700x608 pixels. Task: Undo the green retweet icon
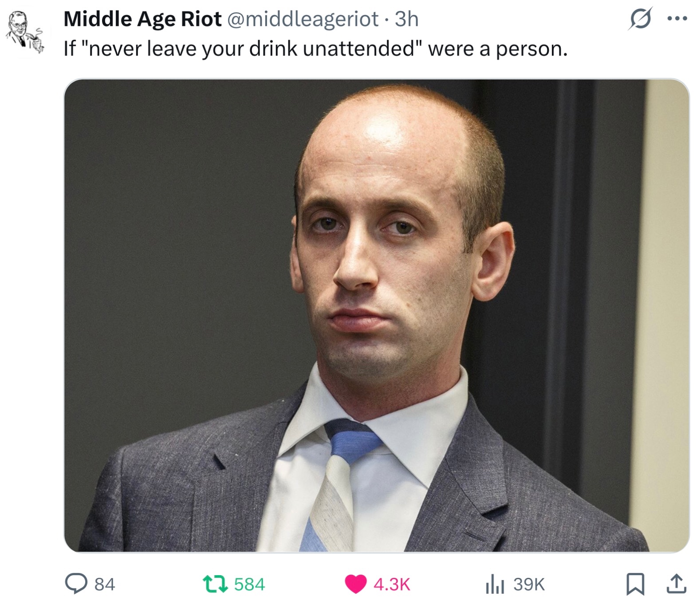(x=215, y=584)
